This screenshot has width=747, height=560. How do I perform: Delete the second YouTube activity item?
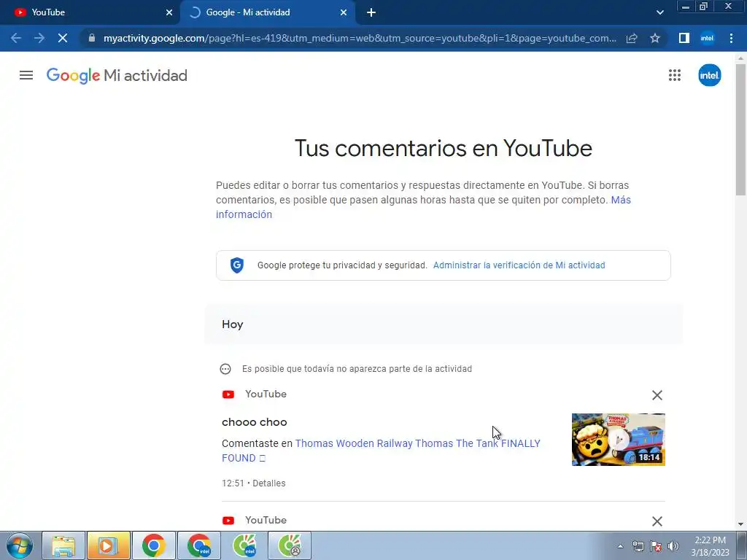657,521
